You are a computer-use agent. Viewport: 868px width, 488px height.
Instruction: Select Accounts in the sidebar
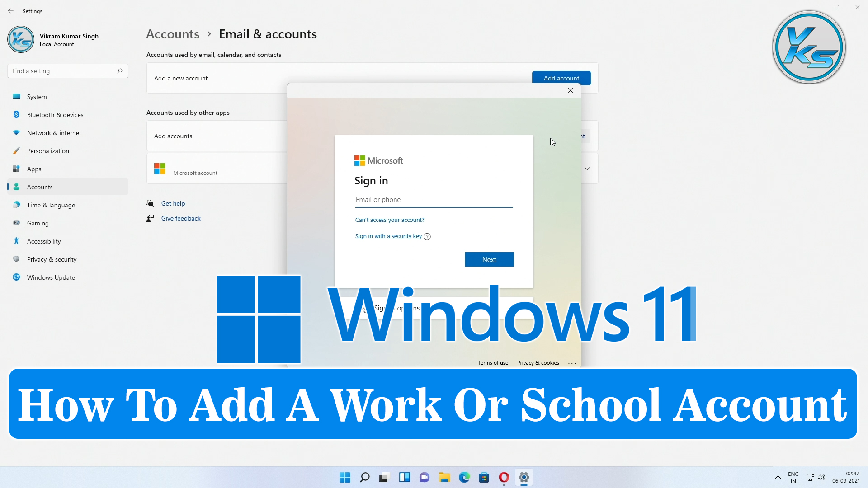tap(68, 187)
